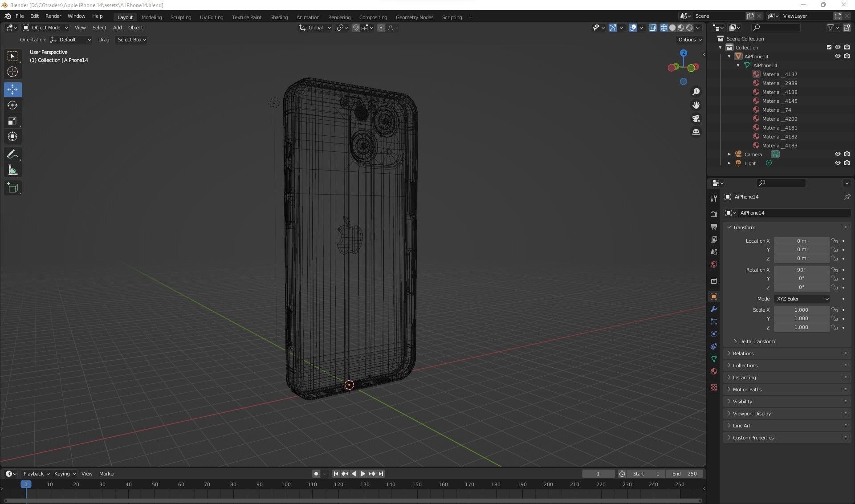The width and height of the screenshot is (855, 504).
Task: Open the Tool properties tab
Action: (x=714, y=198)
